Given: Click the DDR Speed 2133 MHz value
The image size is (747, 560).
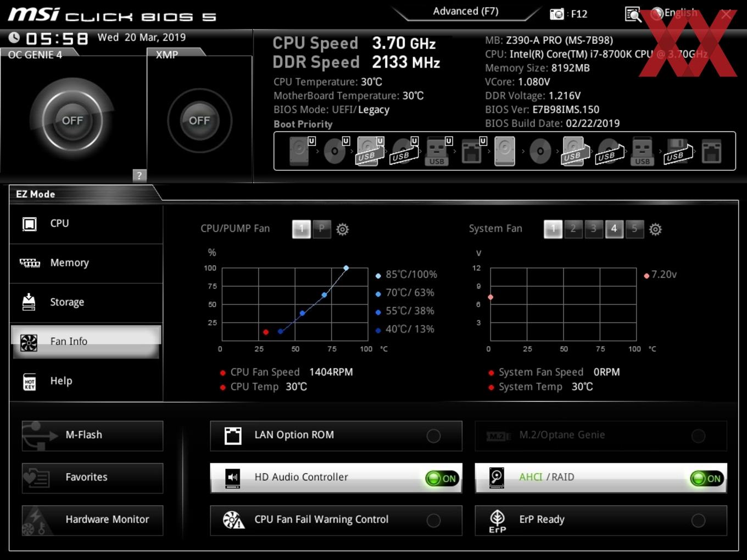Looking at the screenshot, I should [406, 63].
